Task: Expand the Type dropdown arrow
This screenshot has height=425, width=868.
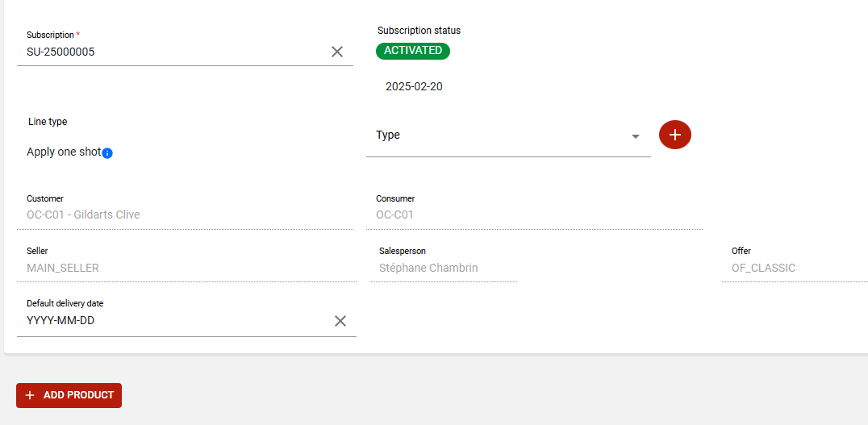Action: (635, 136)
